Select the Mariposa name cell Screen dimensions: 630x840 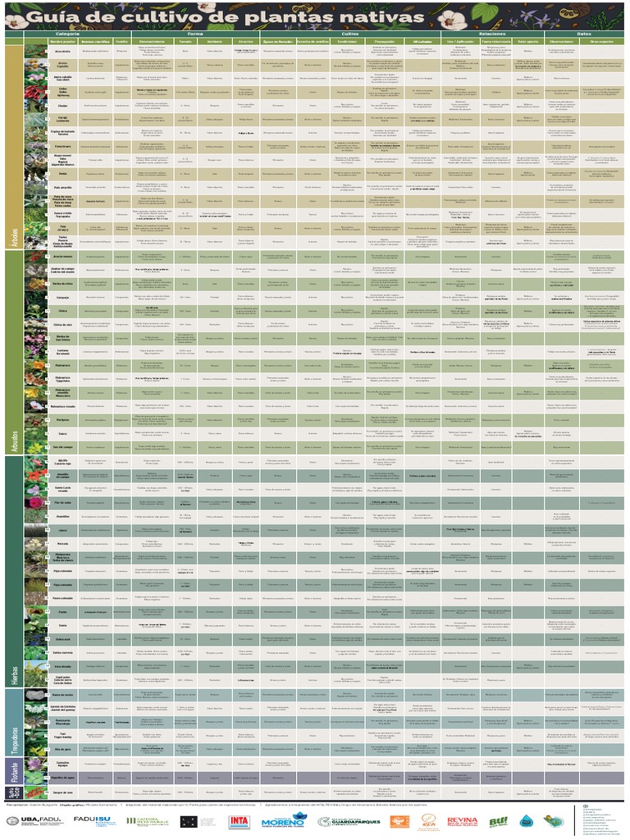coord(62,420)
